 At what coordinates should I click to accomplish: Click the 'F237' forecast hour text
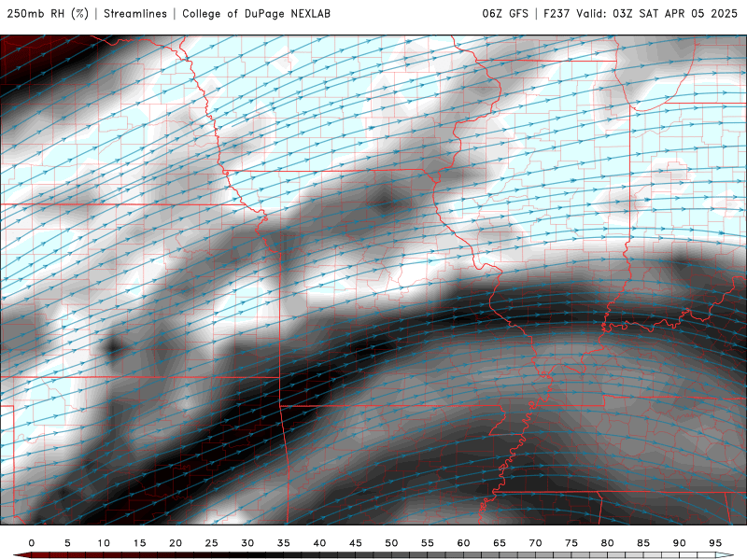click(557, 13)
